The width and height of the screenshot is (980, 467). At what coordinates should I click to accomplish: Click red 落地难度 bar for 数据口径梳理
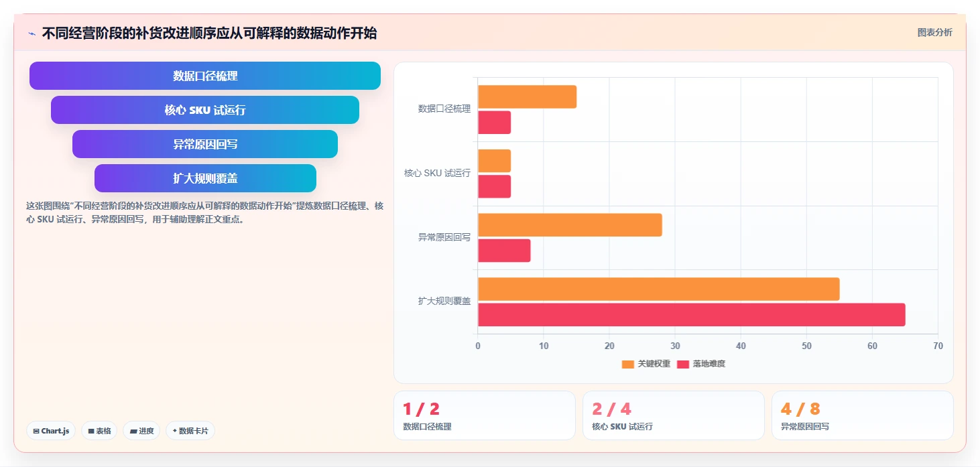coord(494,123)
